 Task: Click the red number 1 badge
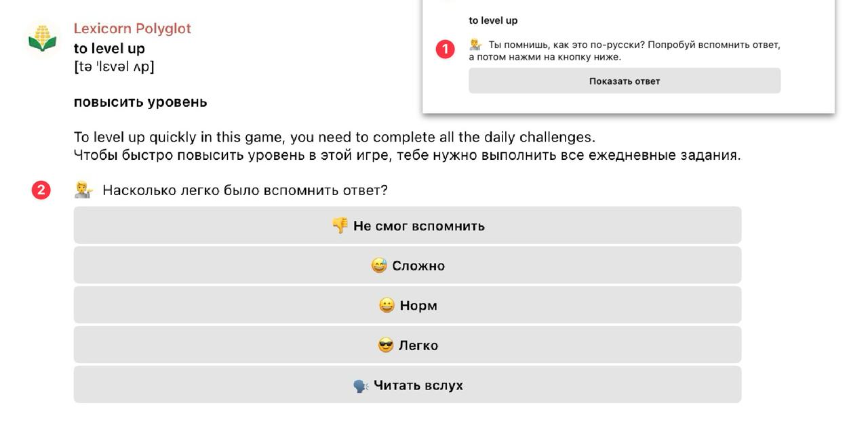pos(446,49)
